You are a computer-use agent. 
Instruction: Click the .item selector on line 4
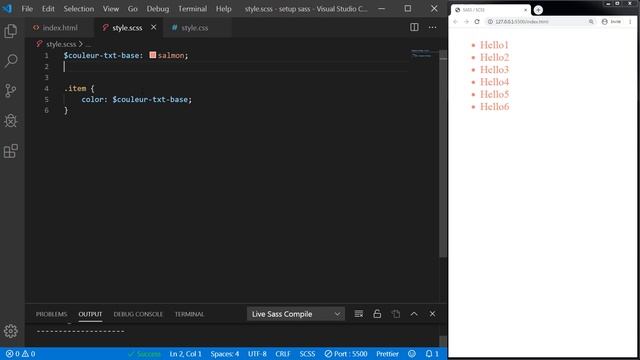click(75, 88)
